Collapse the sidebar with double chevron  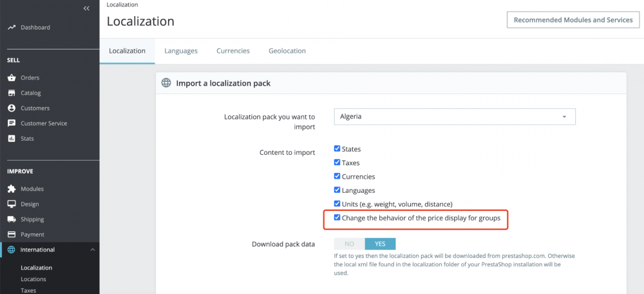click(x=86, y=8)
